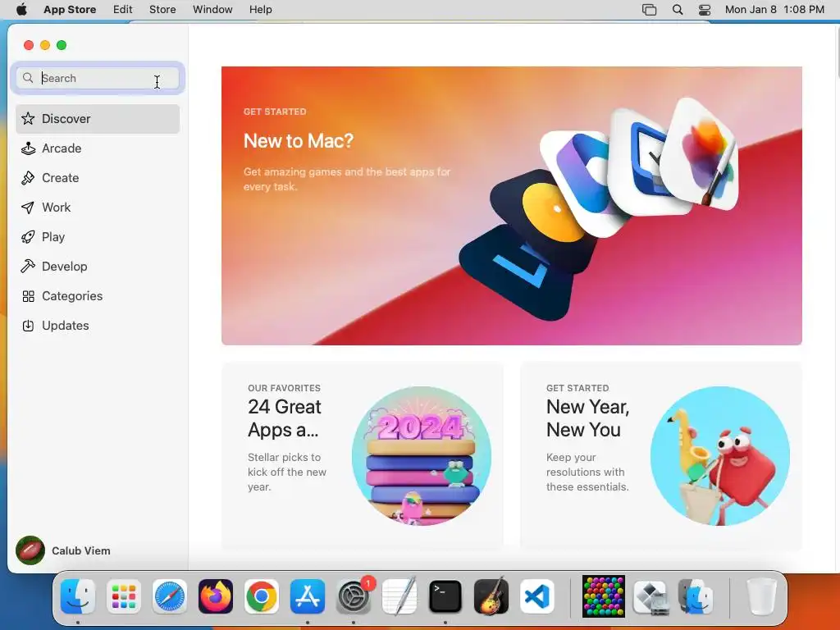Click the App Store icon in Dock

point(308,596)
